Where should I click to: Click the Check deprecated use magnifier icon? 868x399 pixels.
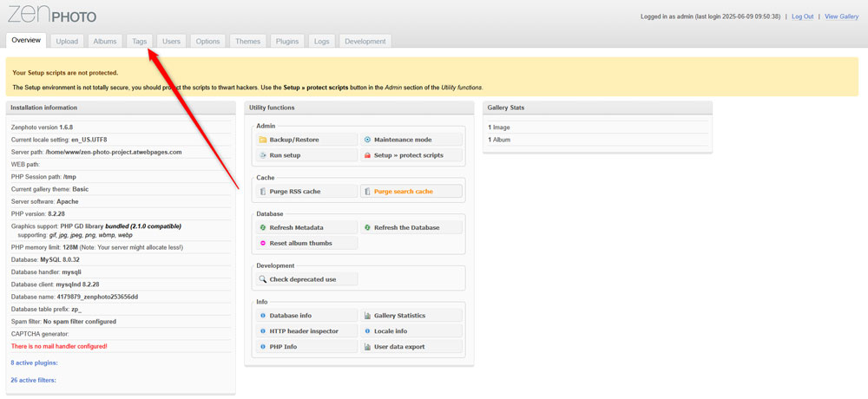[263, 279]
